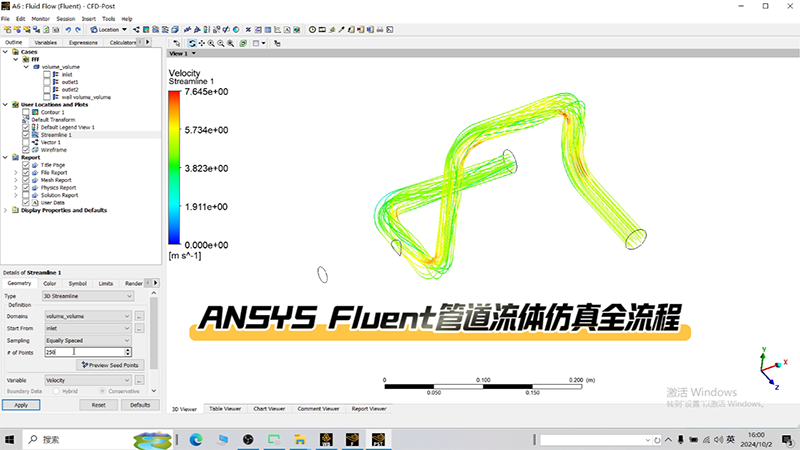Click the Redo arrow in toolbar
The height and width of the screenshot is (450, 800).
78,30
